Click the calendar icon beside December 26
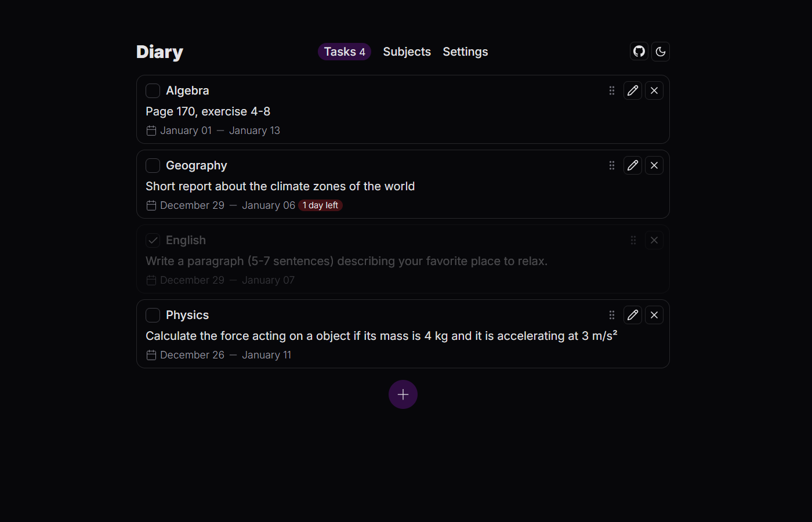 [151, 354]
